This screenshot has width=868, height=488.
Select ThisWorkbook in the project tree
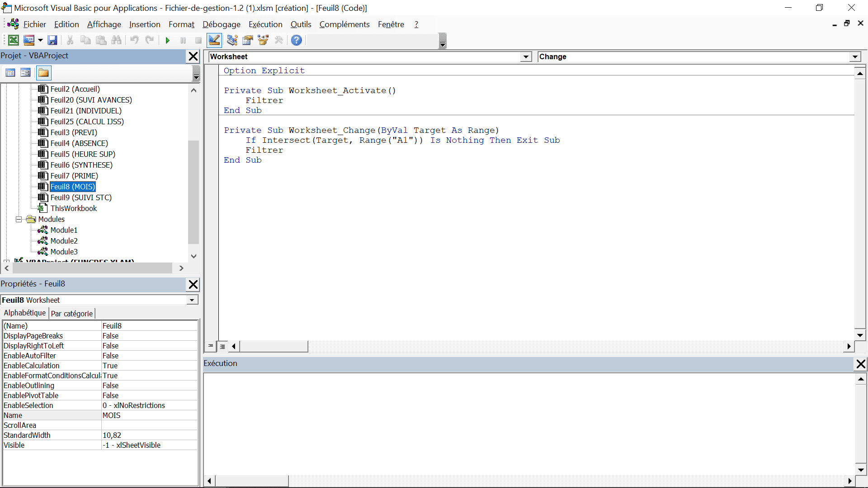click(x=74, y=208)
